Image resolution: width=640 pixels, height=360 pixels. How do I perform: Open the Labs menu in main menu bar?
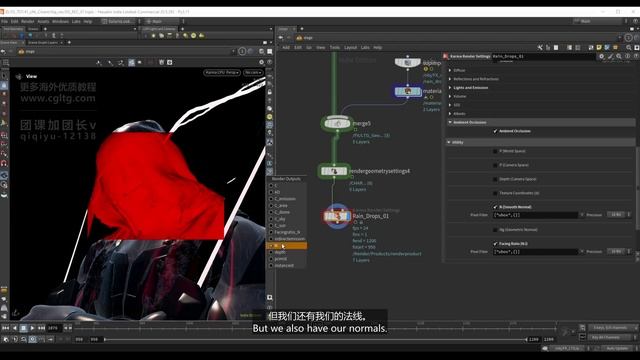click(76, 21)
